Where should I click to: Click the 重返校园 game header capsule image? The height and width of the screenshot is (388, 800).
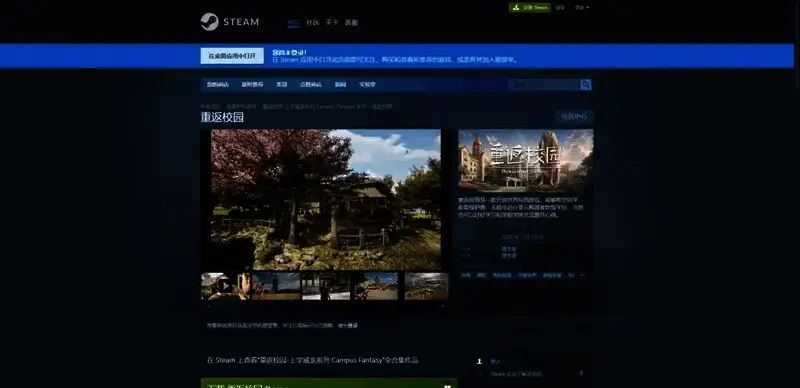tap(526, 160)
